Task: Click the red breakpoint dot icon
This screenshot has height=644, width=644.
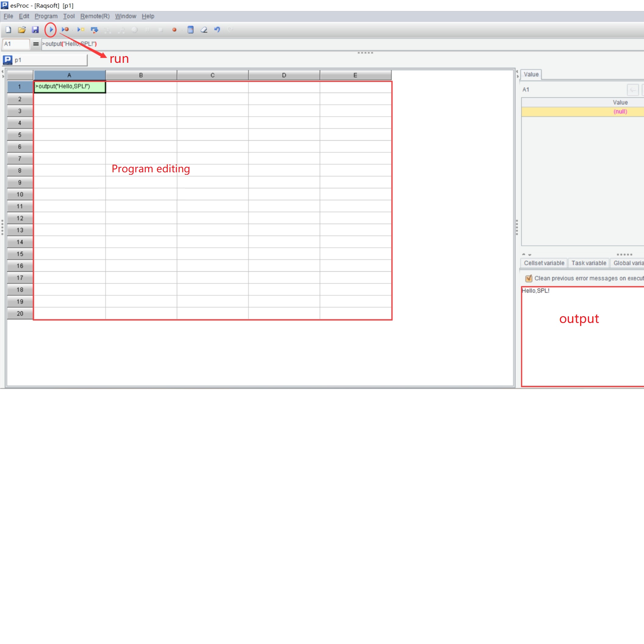Action: (174, 30)
